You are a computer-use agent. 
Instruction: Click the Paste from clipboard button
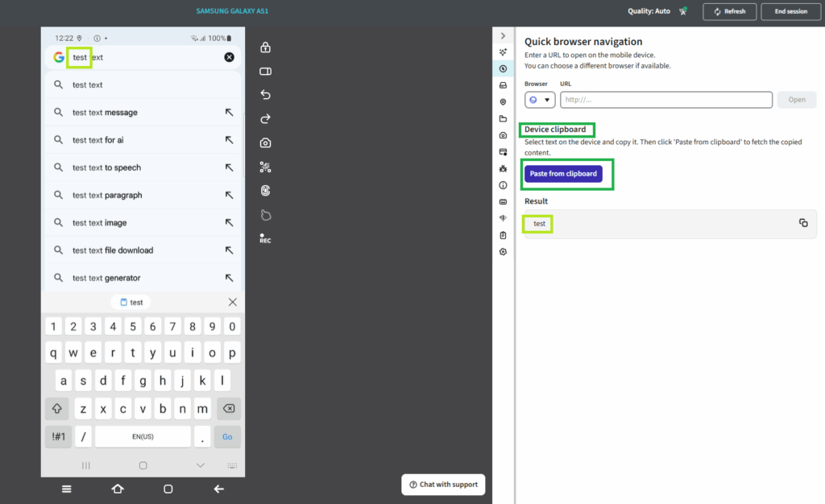click(x=563, y=174)
